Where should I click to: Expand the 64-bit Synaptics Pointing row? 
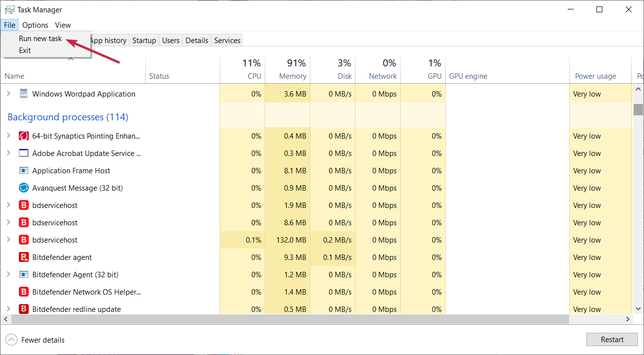coord(8,136)
